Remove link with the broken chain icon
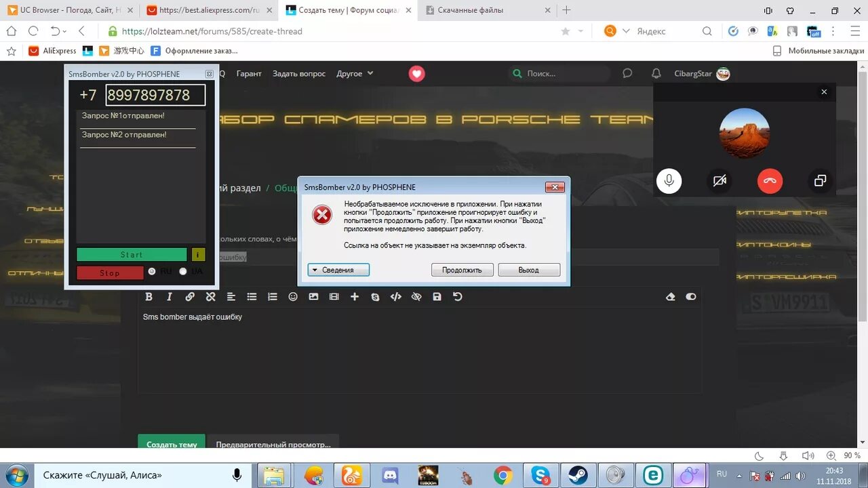The image size is (868, 488). tap(210, 297)
